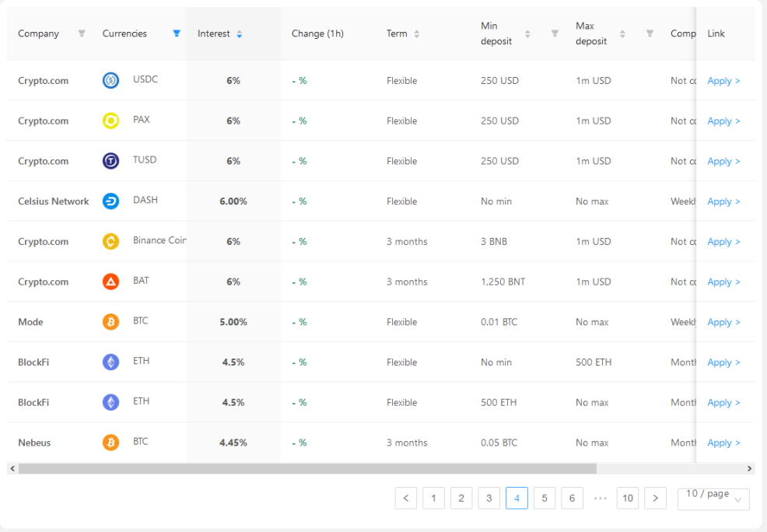Go to previous page with left chevron

tap(406, 499)
